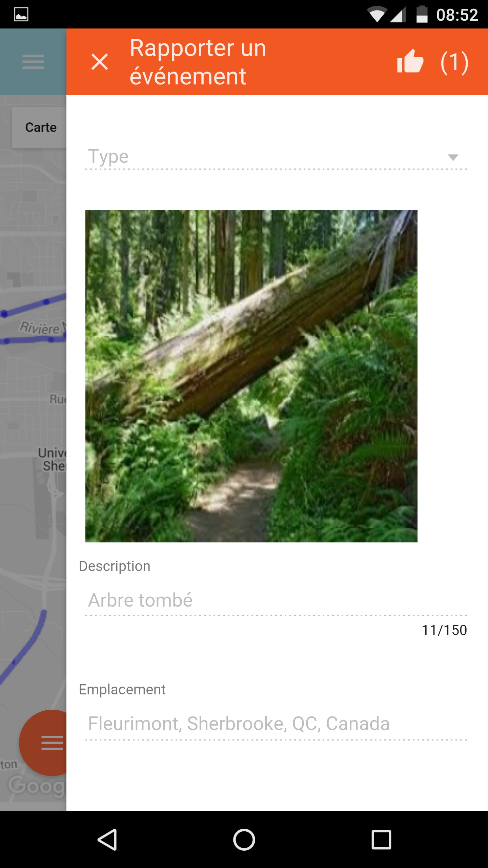This screenshot has height=868, width=488.
Task: Tap the like count (1)
Action: pyautogui.click(x=454, y=62)
